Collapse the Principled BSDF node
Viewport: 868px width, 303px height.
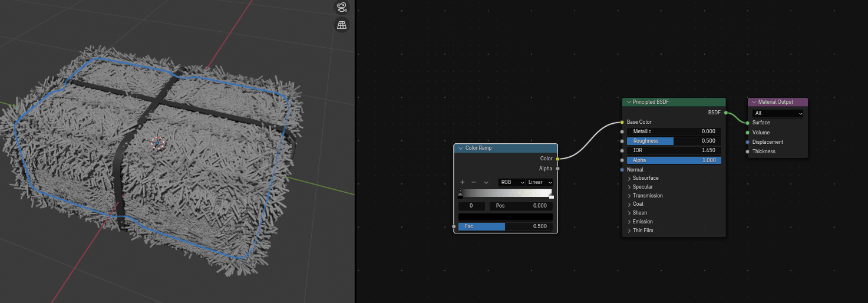click(629, 103)
